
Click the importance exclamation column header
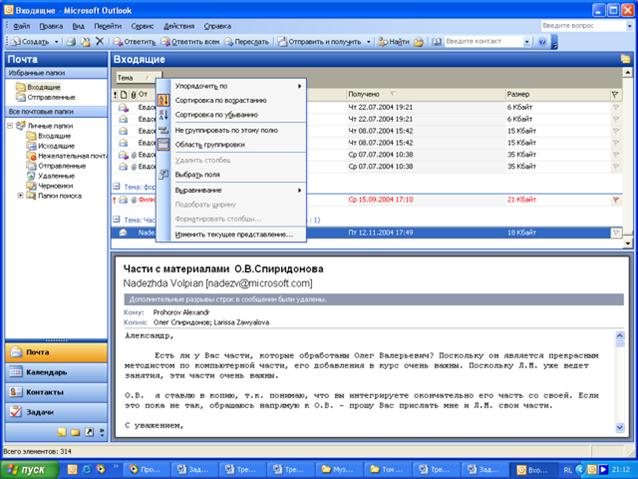[x=115, y=95]
